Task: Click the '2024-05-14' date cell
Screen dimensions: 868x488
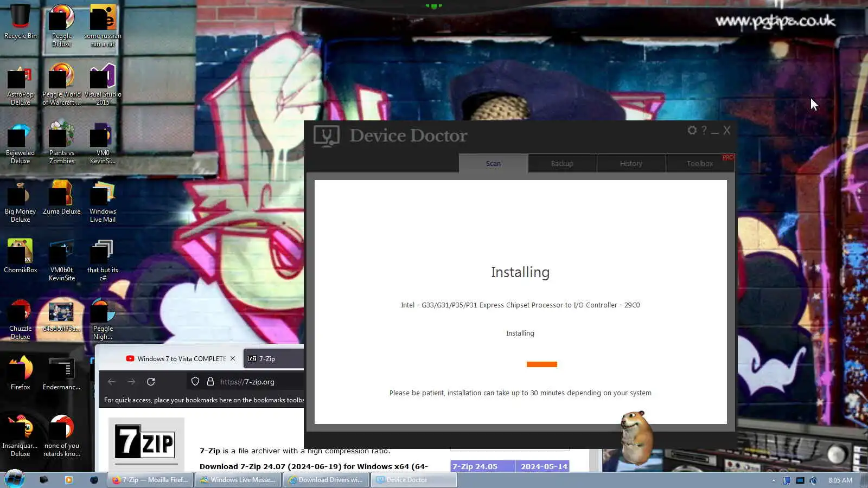Action: [x=543, y=466]
